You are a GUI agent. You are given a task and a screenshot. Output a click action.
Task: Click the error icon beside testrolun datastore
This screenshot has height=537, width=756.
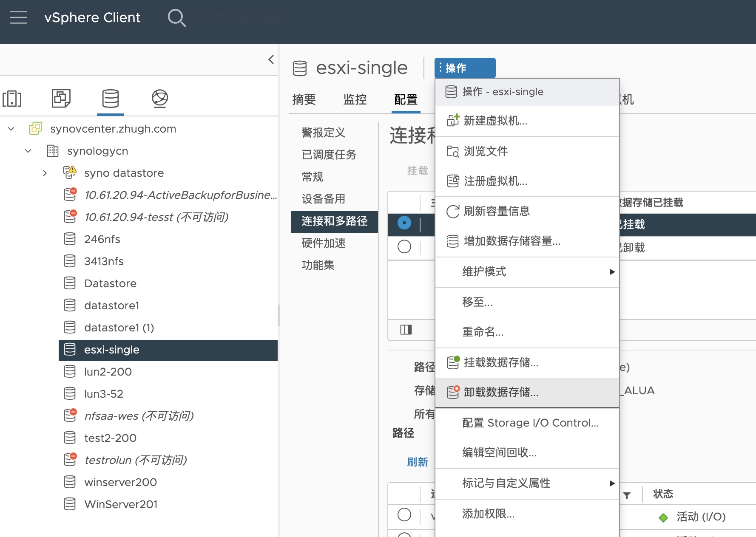coord(70,459)
